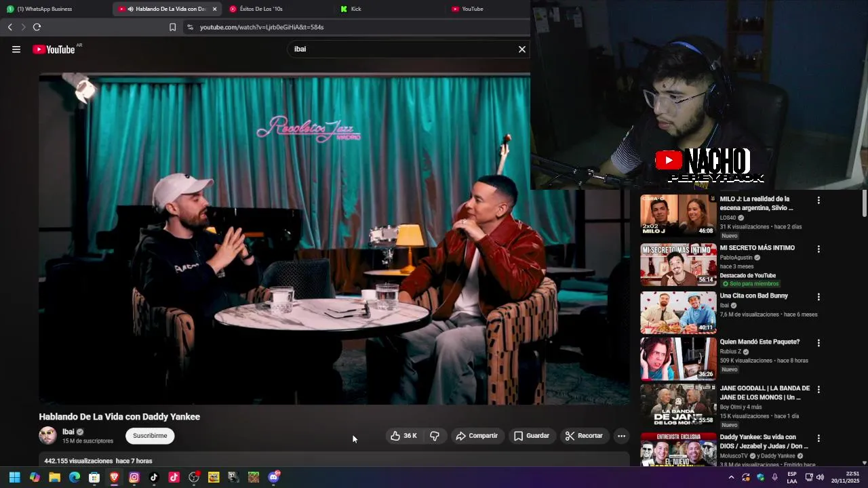868x488 pixels.
Task: Open the black TikTok taskbar icon
Action: [154, 477]
